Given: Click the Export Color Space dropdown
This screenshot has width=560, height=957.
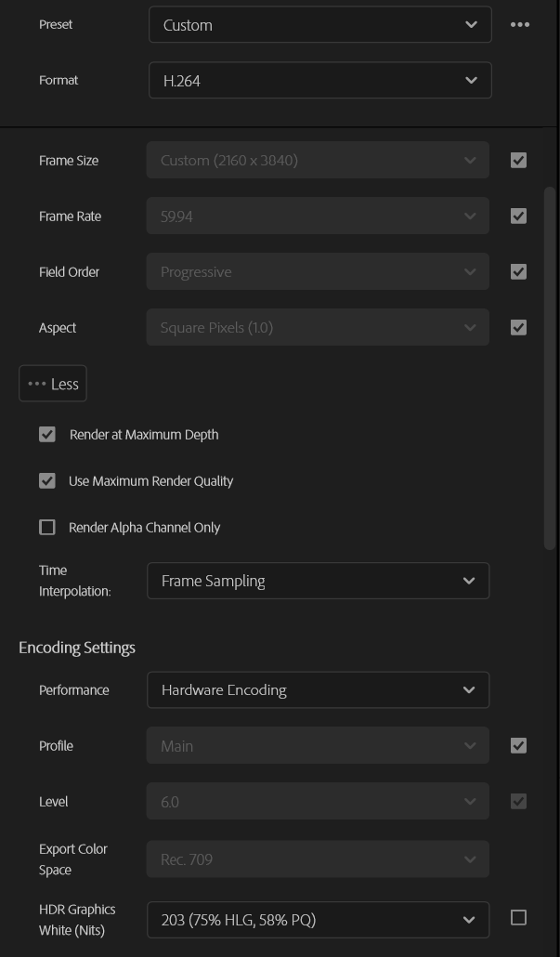Looking at the screenshot, I should tap(318, 859).
